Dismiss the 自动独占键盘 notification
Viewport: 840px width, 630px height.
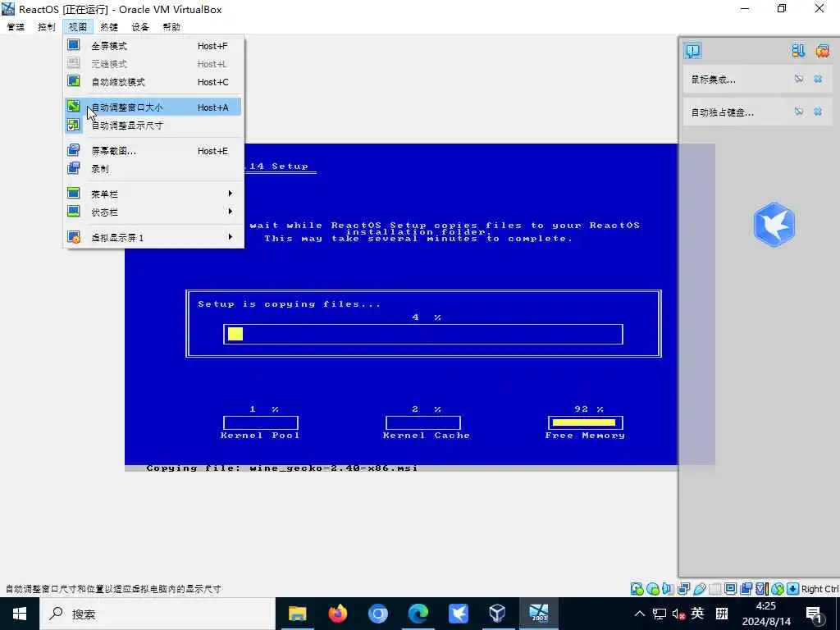[818, 112]
